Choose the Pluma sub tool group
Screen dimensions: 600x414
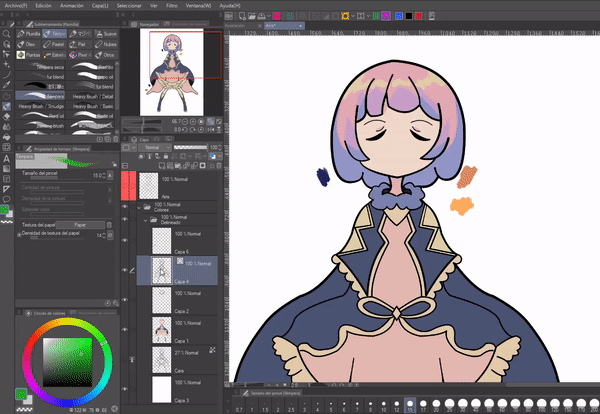pyautogui.click(x=29, y=34)
